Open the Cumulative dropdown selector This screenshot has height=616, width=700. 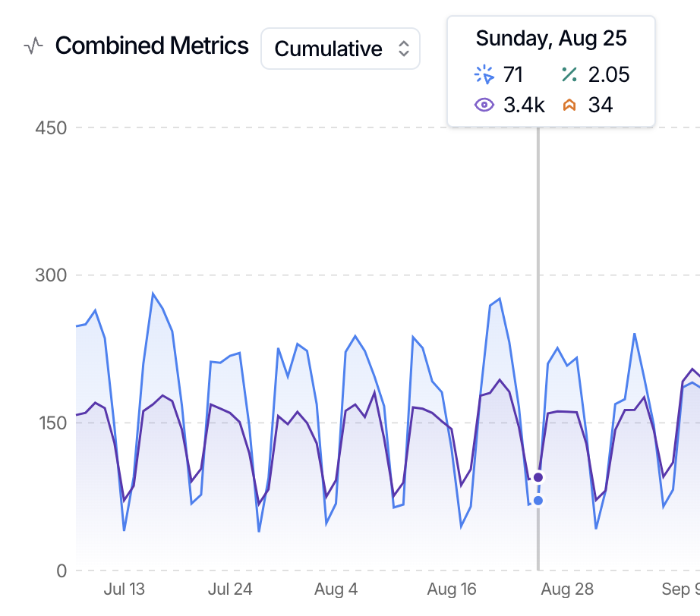(340, 49)
